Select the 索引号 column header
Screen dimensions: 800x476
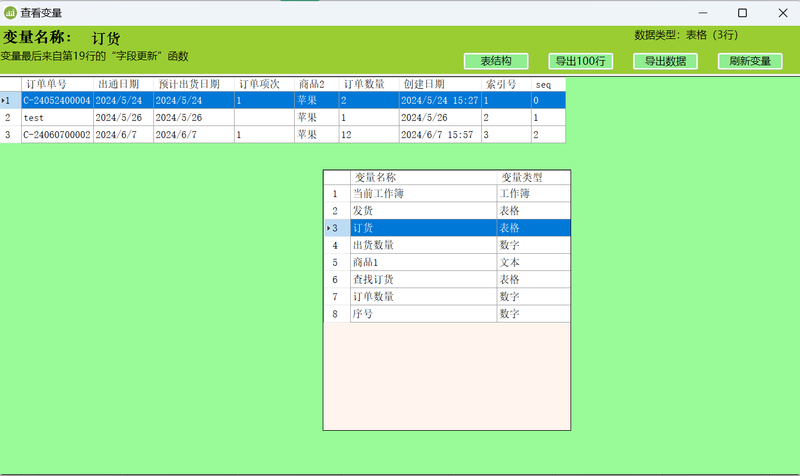pos(507,84)
